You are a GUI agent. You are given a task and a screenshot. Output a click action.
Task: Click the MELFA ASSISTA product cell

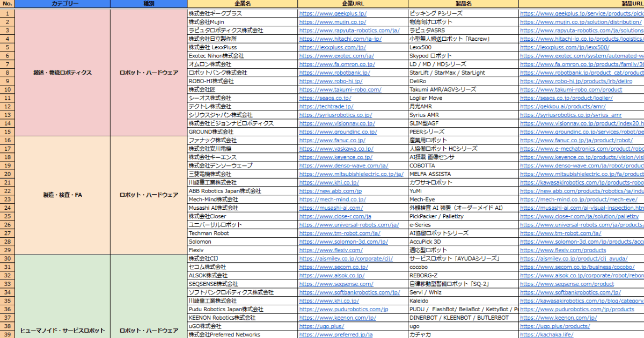click(463, 174)
